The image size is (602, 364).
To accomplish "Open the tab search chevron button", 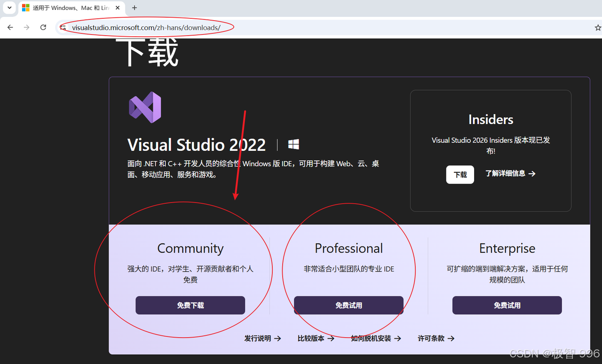I will click(x=9, y=8).
